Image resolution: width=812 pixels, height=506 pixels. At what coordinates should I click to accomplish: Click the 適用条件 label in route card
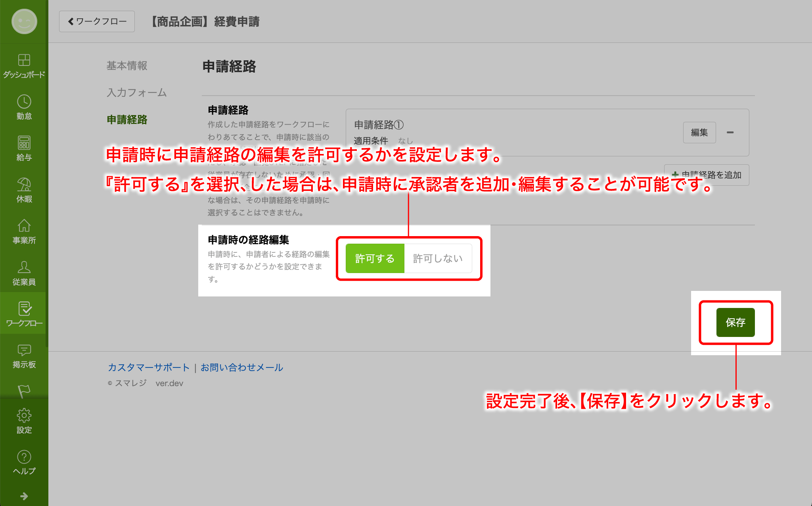[x=371, y=141]
